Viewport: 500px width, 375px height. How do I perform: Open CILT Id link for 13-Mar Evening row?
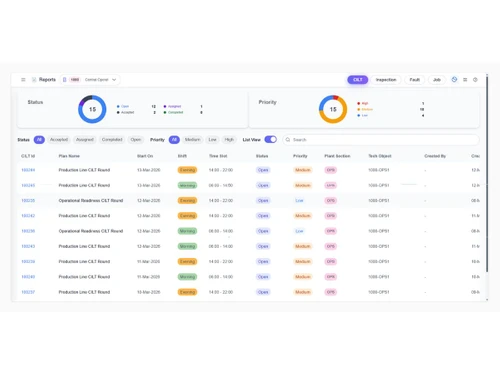point(28,170)
